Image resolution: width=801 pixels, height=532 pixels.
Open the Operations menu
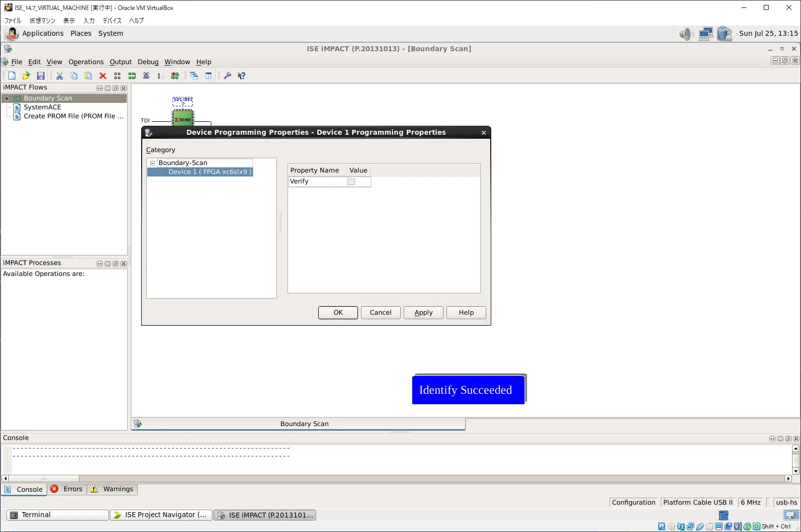(86, 62)
